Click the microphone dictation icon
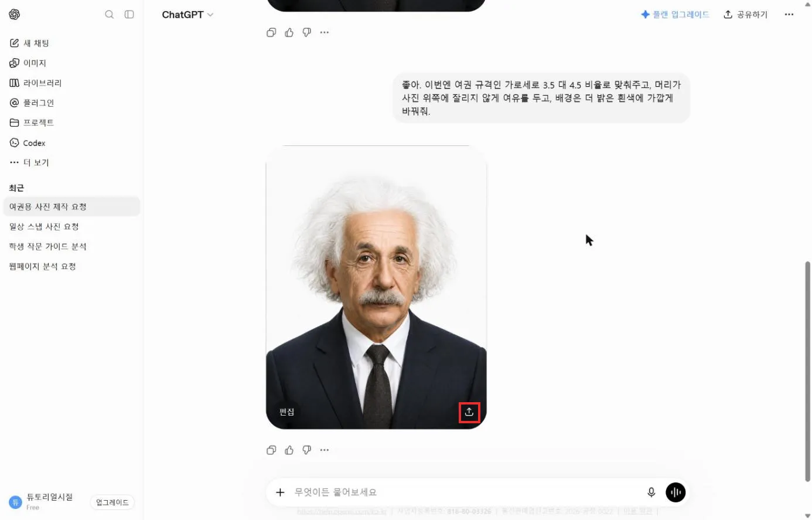Image resolution: width=812 pixels, height=520 pixels. coord(651,492)
